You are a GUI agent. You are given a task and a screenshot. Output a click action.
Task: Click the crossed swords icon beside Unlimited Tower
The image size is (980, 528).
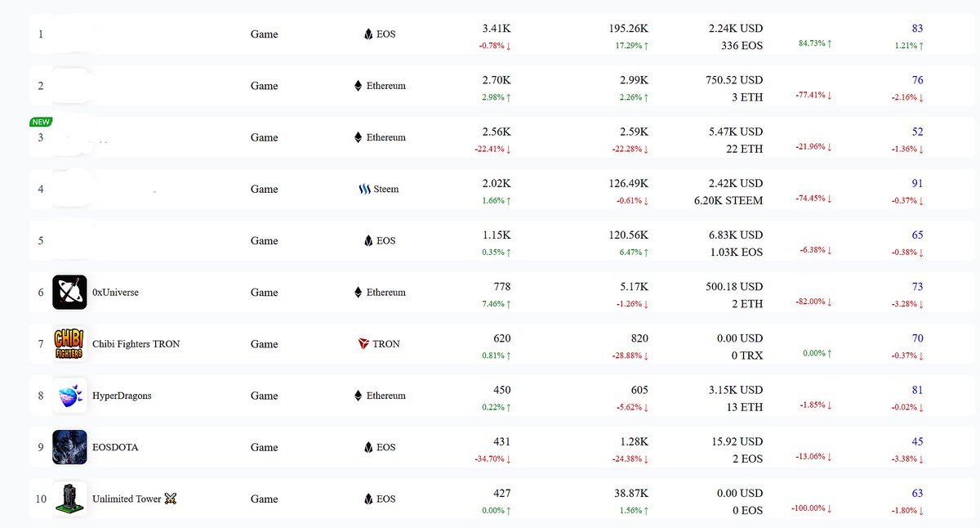[x=171, y=499]
